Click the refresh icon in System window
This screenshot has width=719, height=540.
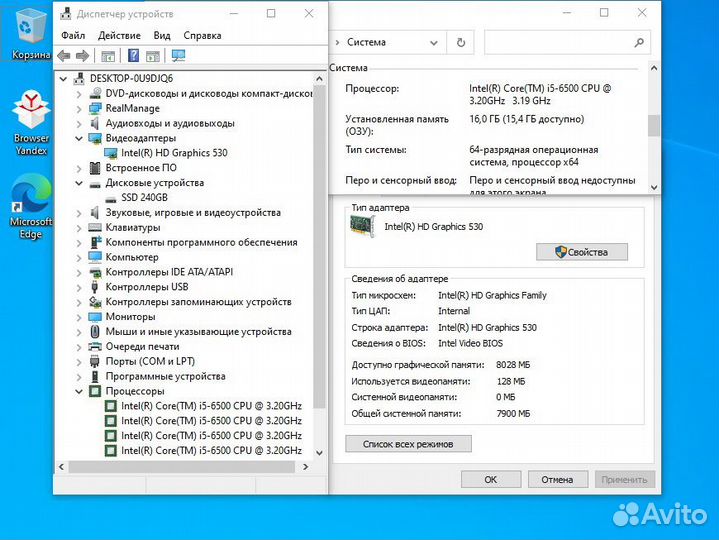pyautogui.click(x=461, y=43)
